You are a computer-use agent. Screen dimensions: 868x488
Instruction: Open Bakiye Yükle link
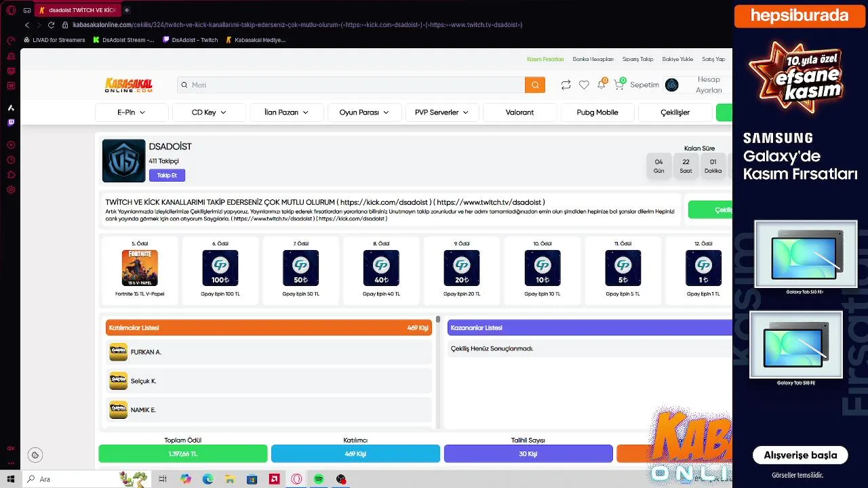click(x=677, y=59)
